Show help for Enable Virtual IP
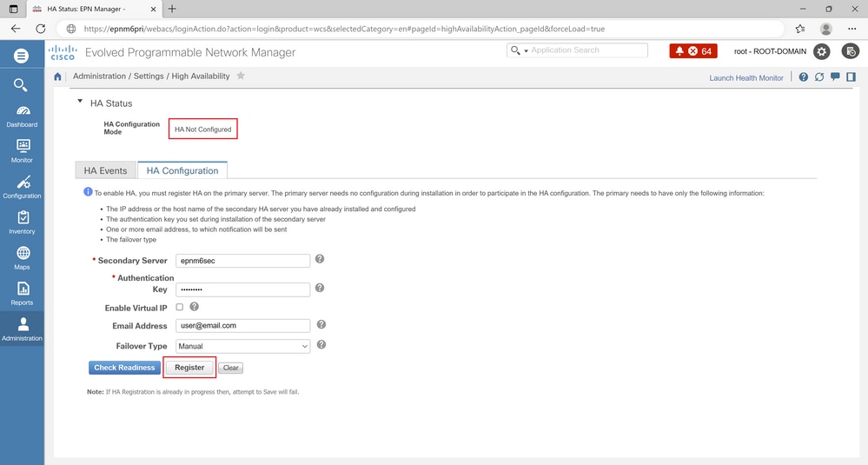This screenshot has width=868, height=465. [x=195, y=306]
